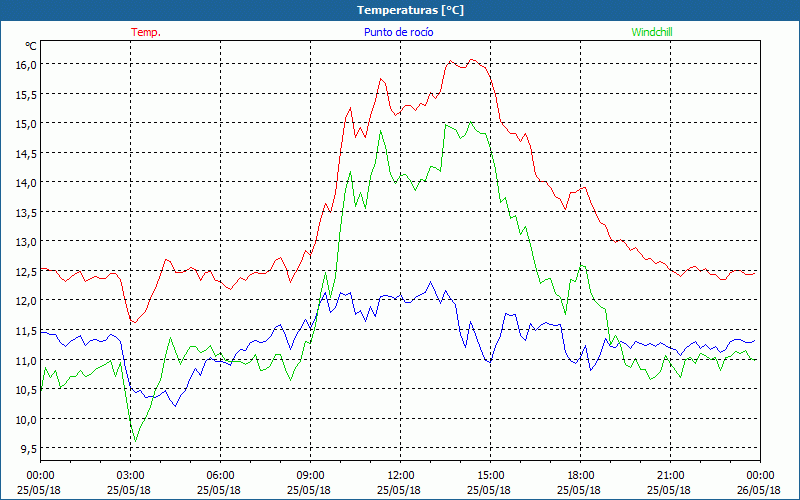
Task: Click the 09:00 time axis label
Action: pyautogui.click(x=309, y=476)
